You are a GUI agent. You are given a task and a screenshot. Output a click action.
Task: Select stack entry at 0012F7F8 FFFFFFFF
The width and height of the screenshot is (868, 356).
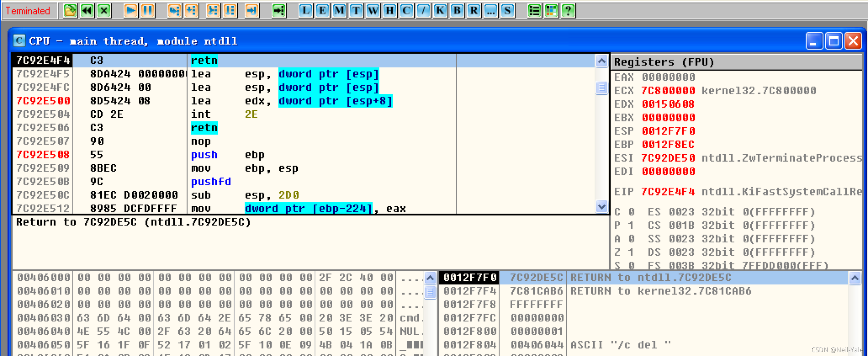click(x=644, y=304)
